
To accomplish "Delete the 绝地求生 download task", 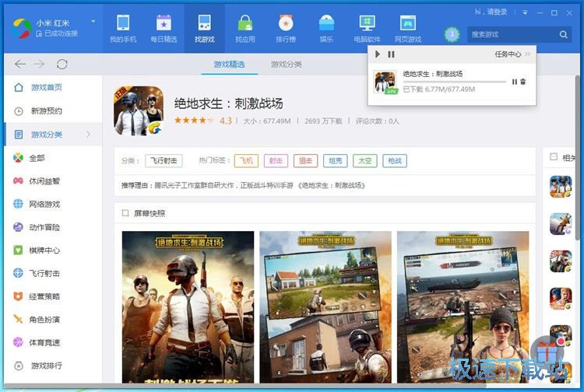I will click(x=523, y=82).
